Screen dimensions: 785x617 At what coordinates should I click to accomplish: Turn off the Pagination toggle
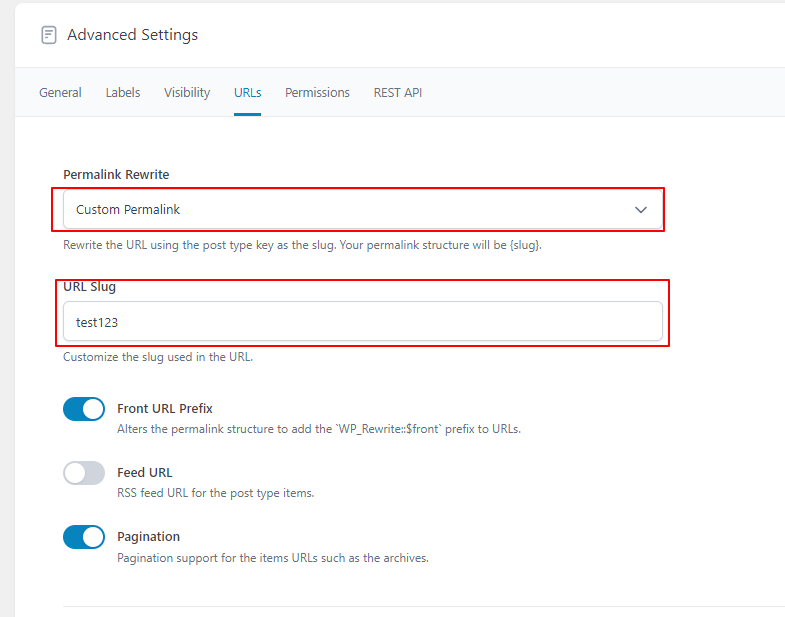point(84,537)
